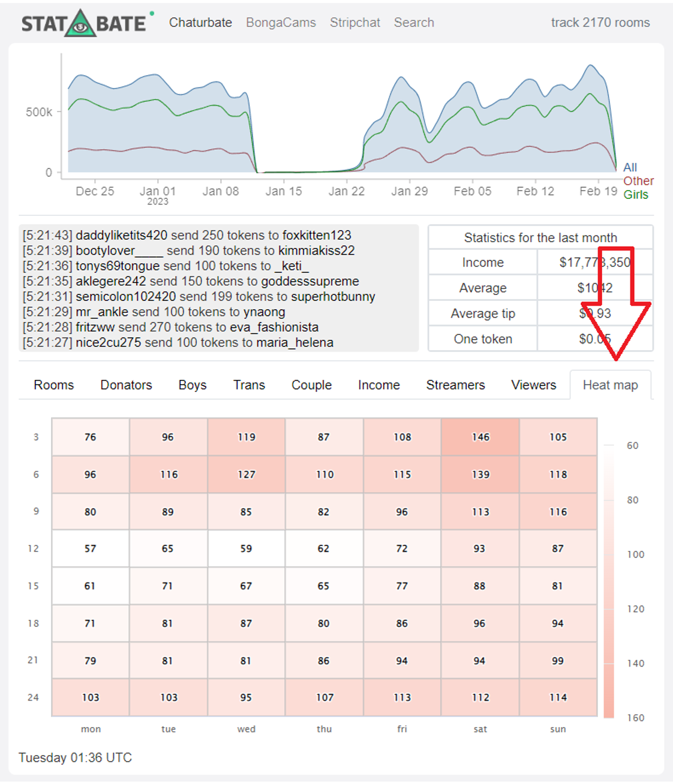The image size is (673, 784).
Task: Open the Income tab
Action: tap(378, 385)
